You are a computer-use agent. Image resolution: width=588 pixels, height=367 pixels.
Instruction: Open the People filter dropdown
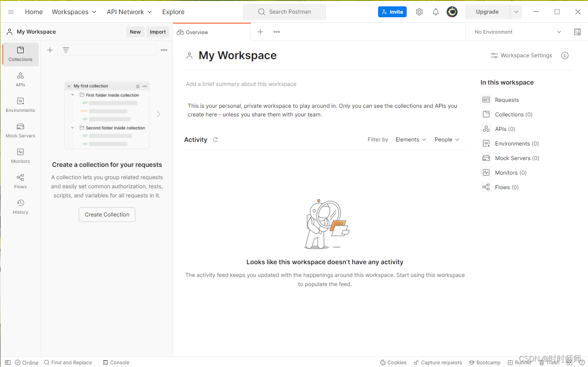pos(447,140)
